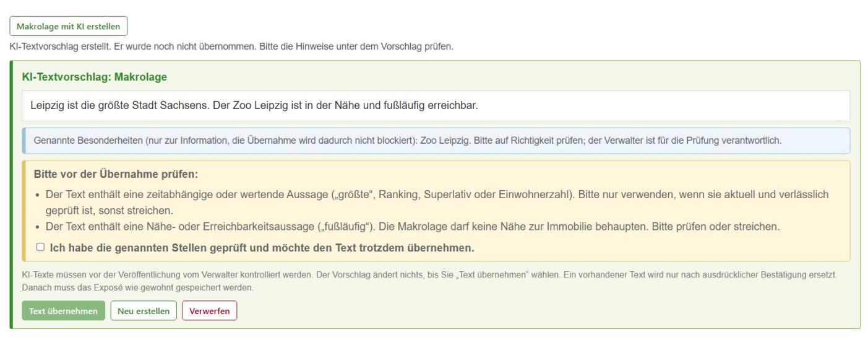Click the blue info note 'Genannte Besonderheiten'
Viewport: 868px width, 345px height.
tap(436, 141)
